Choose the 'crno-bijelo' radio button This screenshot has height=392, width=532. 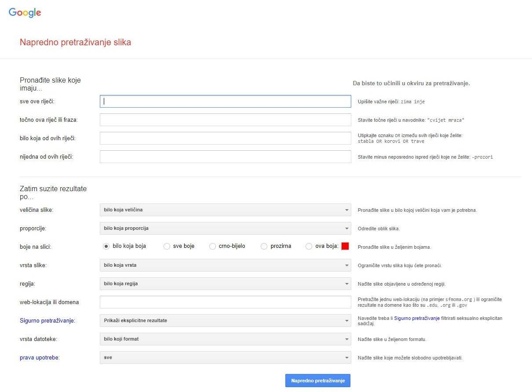coord(213,247)
